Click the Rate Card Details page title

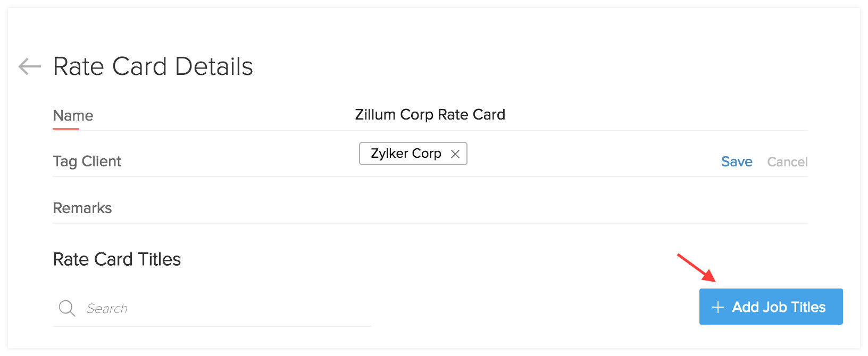coord(153,66)
